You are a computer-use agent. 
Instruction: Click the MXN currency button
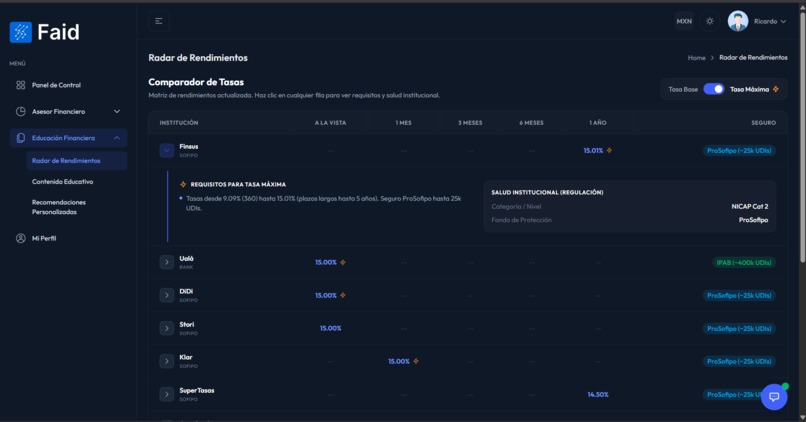(684, 21)
